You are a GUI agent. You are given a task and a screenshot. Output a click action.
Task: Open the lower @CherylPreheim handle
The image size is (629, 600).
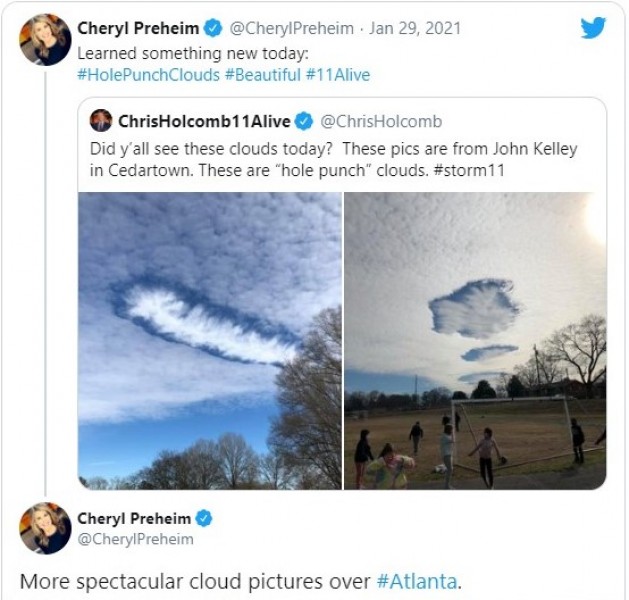click(135, 539)
